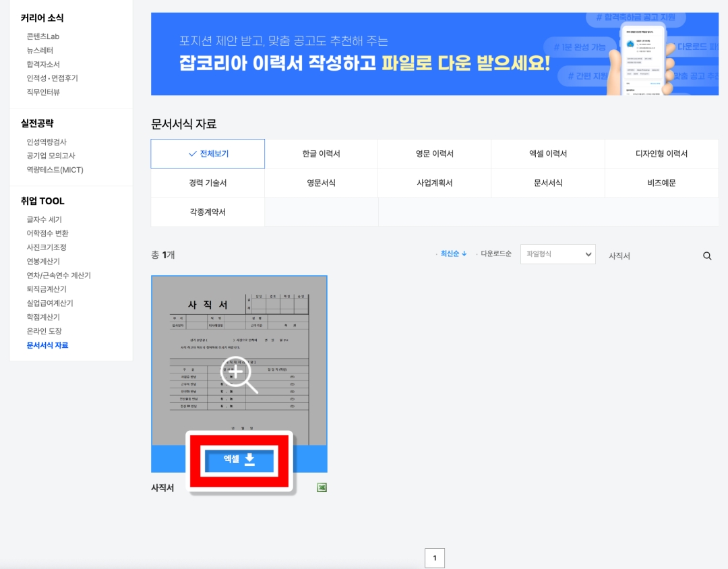Select the 전체보기 tab
Viewport: 728px width, 569px height.
click(x=208, y=154)
